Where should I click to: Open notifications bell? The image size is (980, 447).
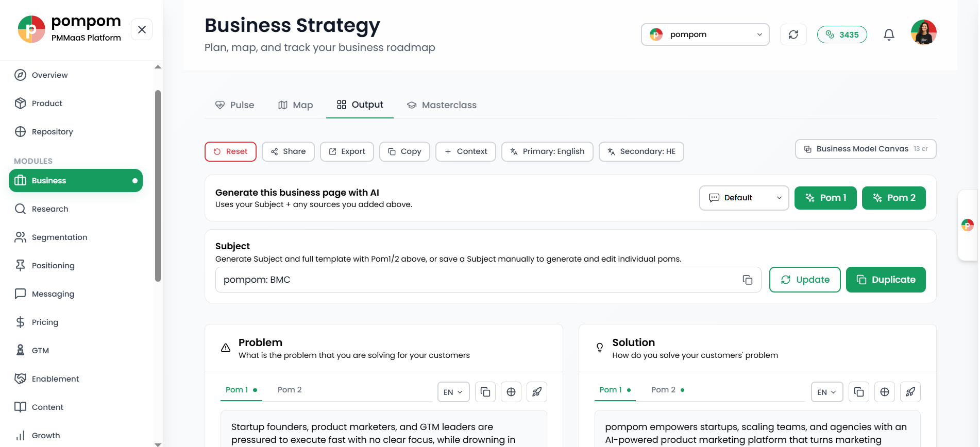tap(889, 35)
